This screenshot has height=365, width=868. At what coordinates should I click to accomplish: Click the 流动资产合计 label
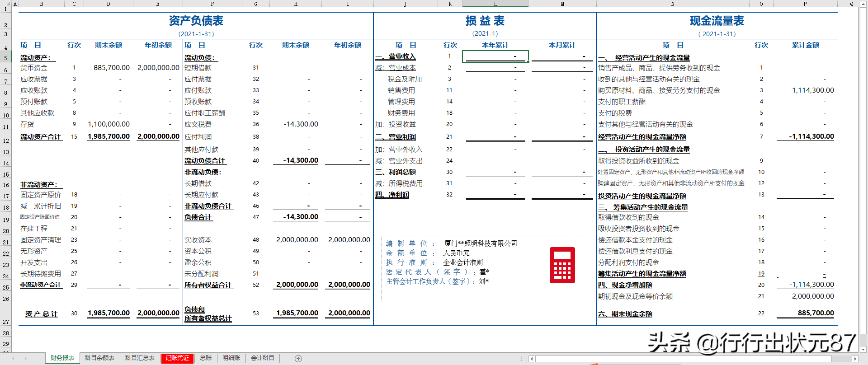click(41, 136)
